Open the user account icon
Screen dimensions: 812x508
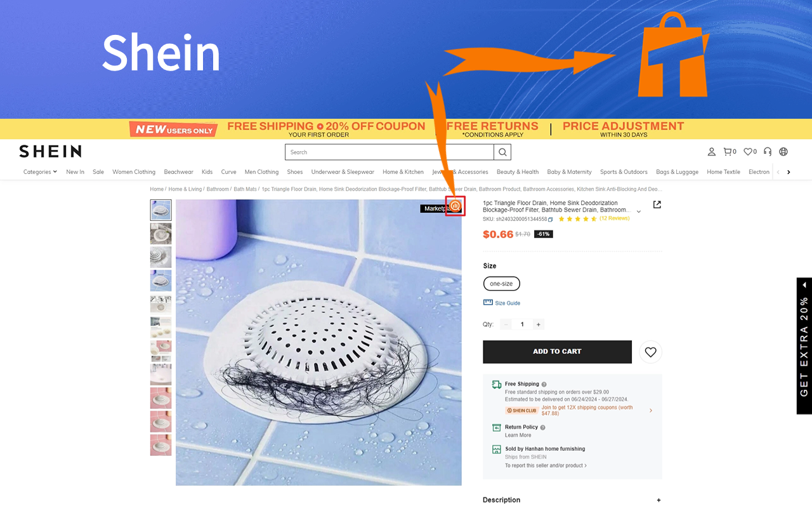point(711,152)
